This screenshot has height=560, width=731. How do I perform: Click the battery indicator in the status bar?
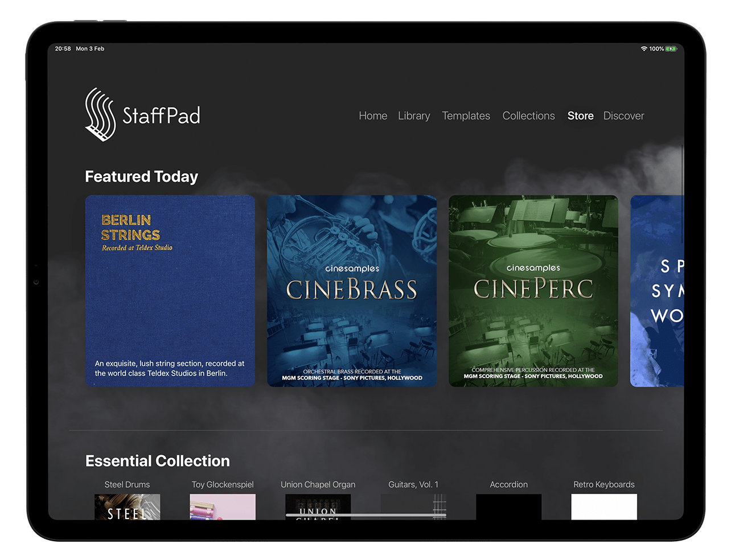[x=671, y=49]
